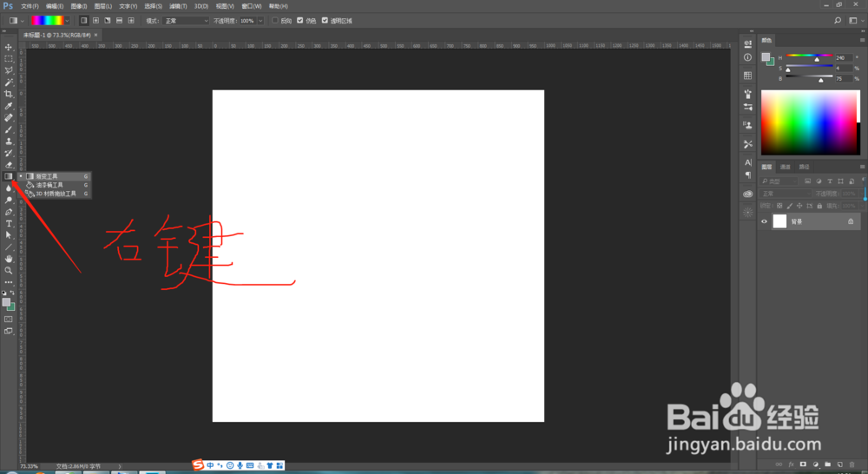
Task: Select the History Brush tool
Action: [x=9, y=153]
